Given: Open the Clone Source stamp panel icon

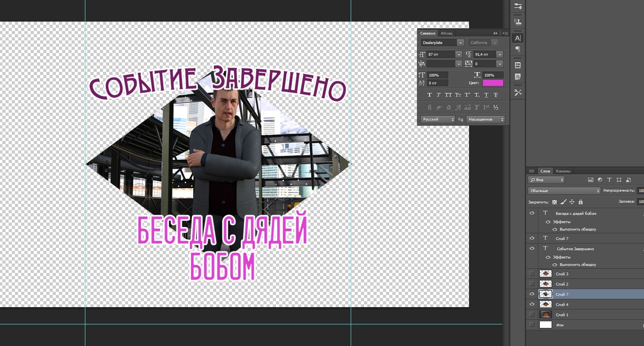Looking at the screenshot, I should point(518,22).
